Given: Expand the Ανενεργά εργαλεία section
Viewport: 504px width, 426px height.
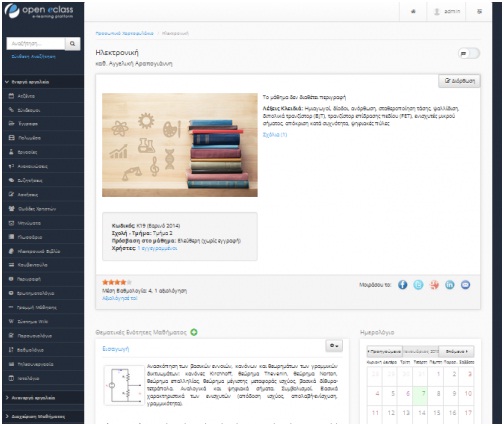Looking at the screenshot, I should coord(43,398).
